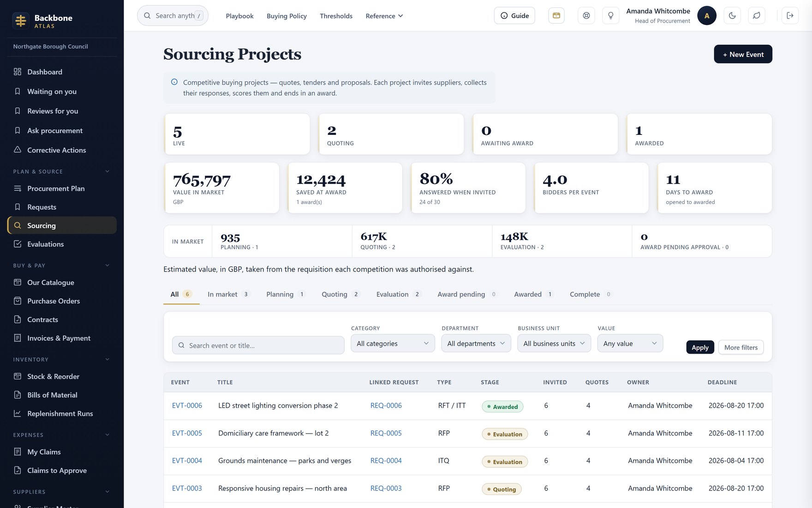Screen dimensions: 812x508
Task: Switch to the Planning tab
Action: (286, 294)
